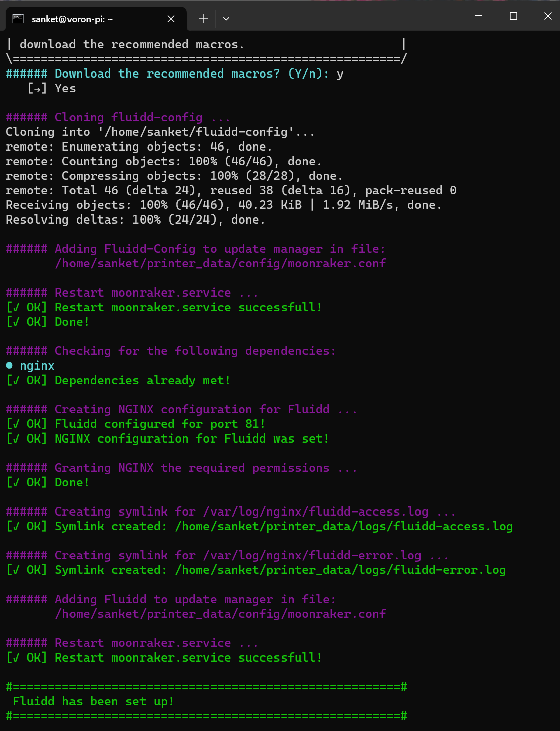The image size is (560, 731).
Task: Close the terminal window
Action: pos(548,16)
